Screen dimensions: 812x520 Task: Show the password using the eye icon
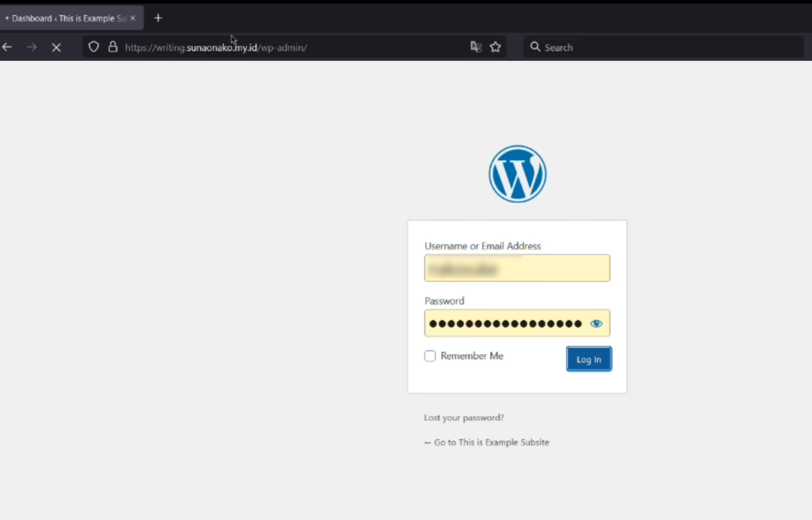click(596, 323)
